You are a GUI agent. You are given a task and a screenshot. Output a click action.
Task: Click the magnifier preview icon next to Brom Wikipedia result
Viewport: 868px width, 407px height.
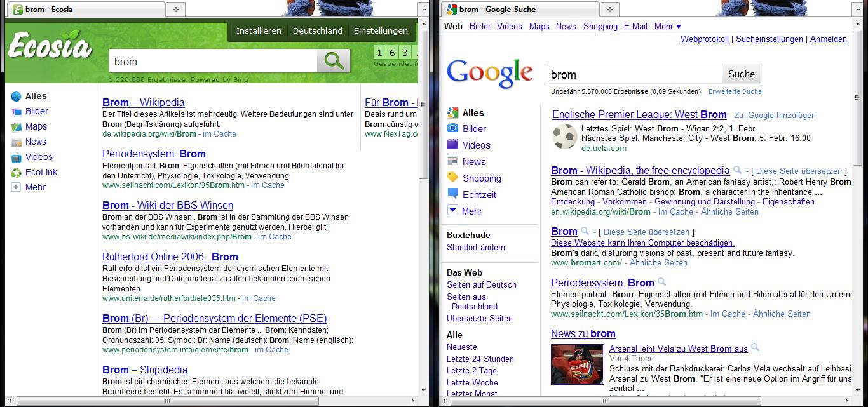(x=737, y=170)
